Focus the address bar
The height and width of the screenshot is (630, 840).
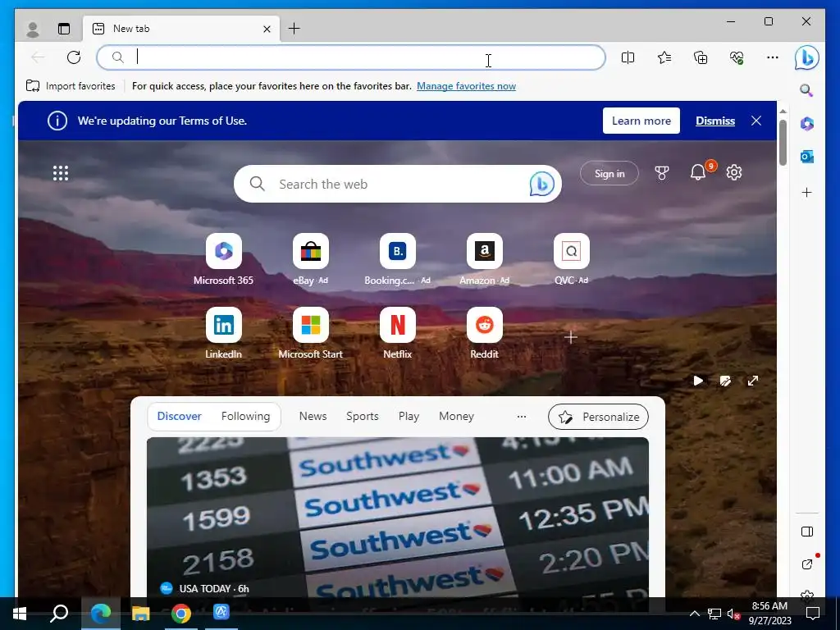(351, 57)
